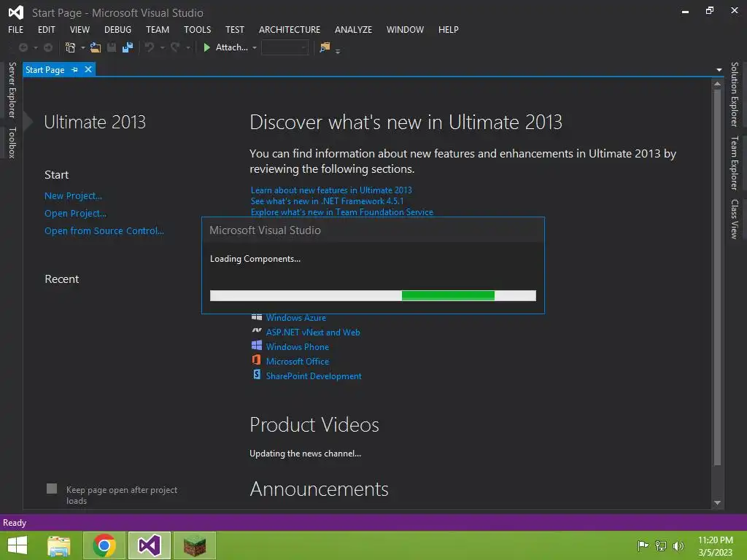Click the Visual Studio logo in title bar
The image size is (747, 560).
click(16, 12)
